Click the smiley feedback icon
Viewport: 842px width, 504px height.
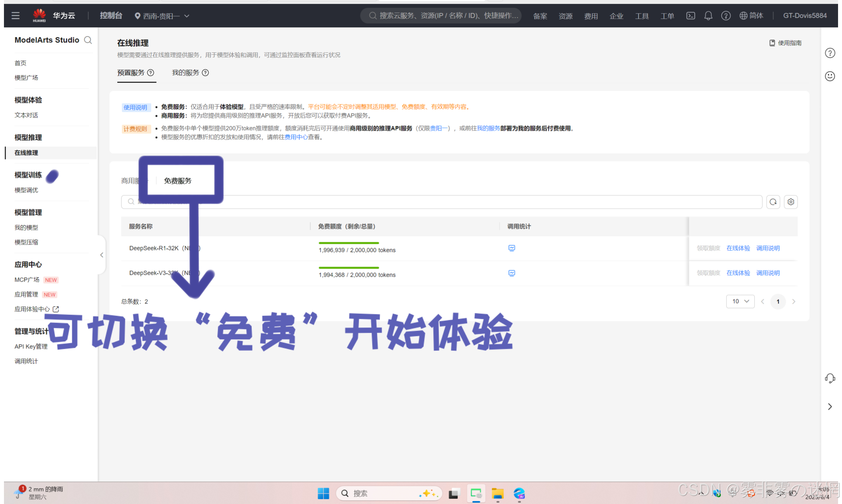[x=829, y=76]
